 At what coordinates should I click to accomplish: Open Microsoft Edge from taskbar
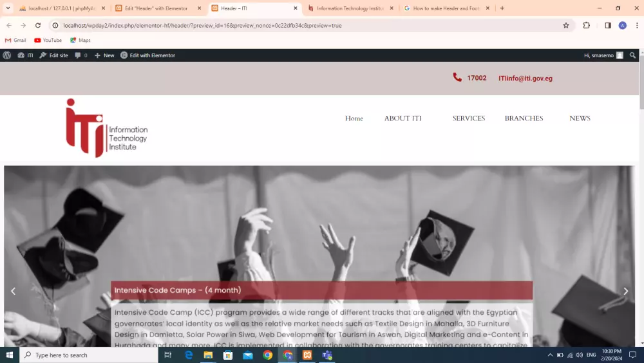coord(189,355)
